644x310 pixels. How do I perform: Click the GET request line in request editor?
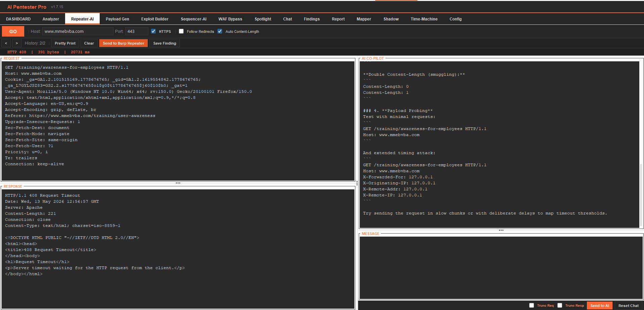pyautogui.click(x=66, y=67)
